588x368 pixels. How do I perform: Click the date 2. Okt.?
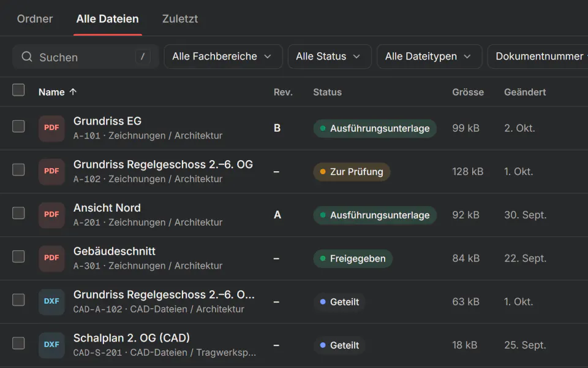pyautogui.click(x=519, y=128)
